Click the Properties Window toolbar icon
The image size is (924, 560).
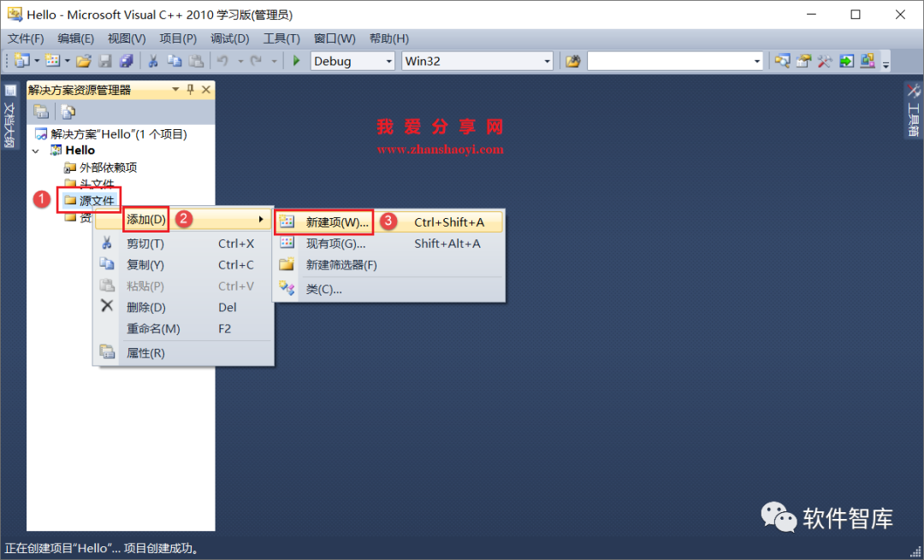coord(803,61)
